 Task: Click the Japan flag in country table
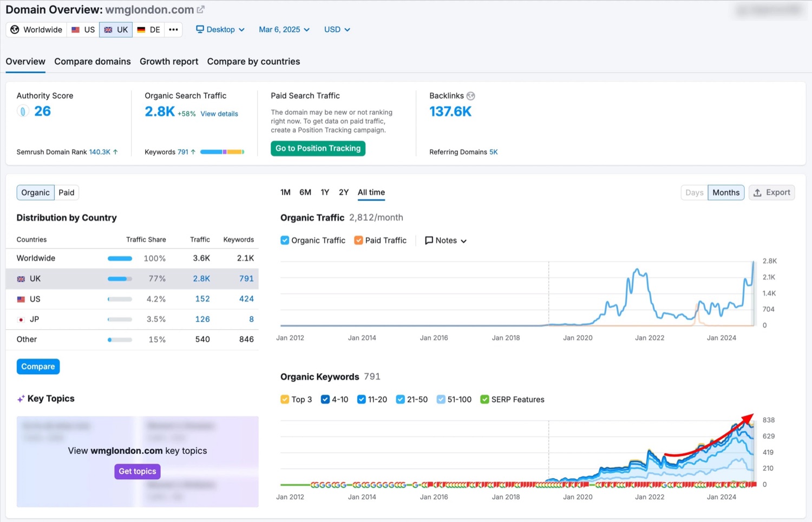click(21, 319)
